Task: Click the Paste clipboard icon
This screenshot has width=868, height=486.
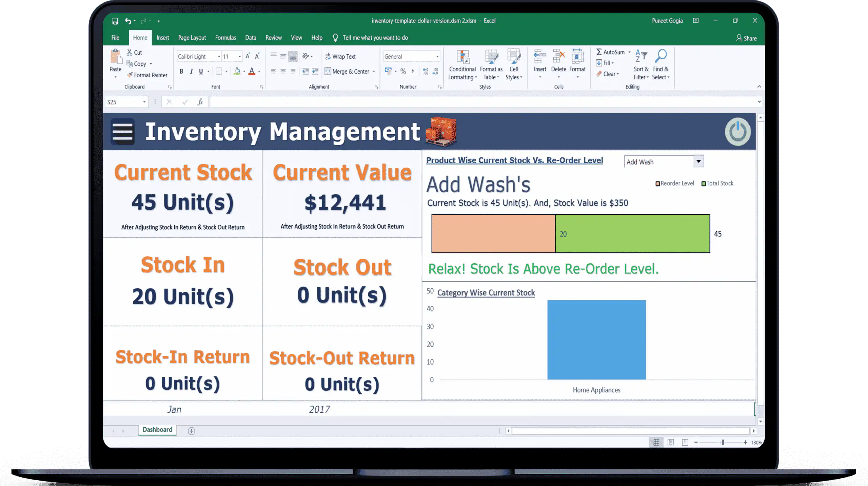Action: (116, 57)
